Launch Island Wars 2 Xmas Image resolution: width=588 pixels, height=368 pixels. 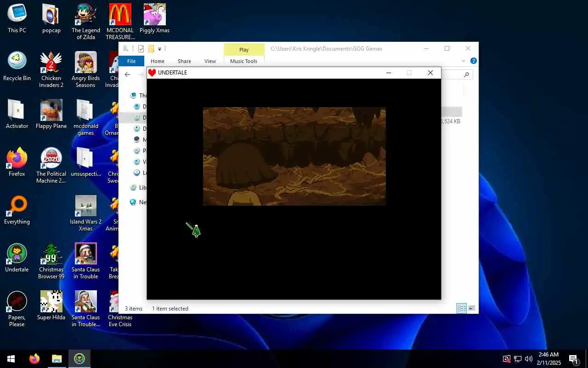point(86,213)
